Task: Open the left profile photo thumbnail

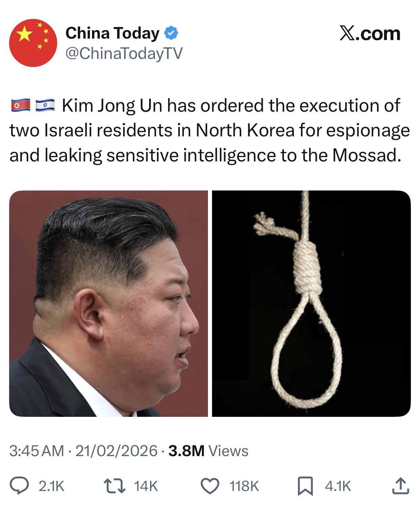Action: 109,303
